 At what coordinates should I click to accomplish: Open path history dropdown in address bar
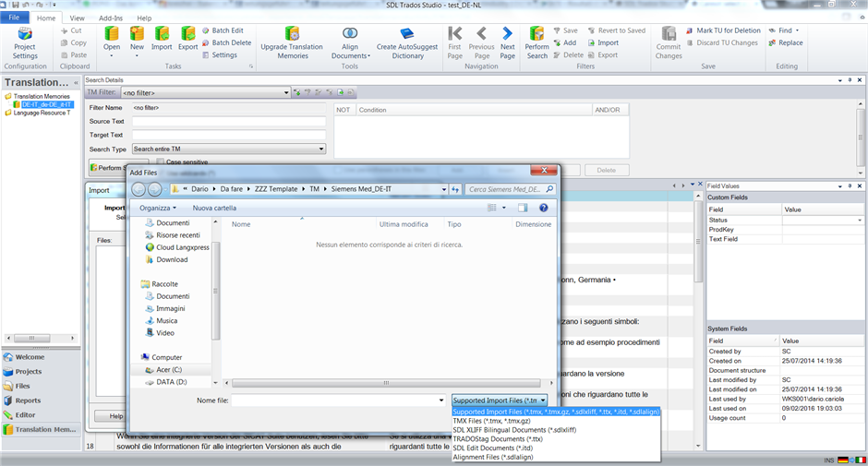(444, 189)
